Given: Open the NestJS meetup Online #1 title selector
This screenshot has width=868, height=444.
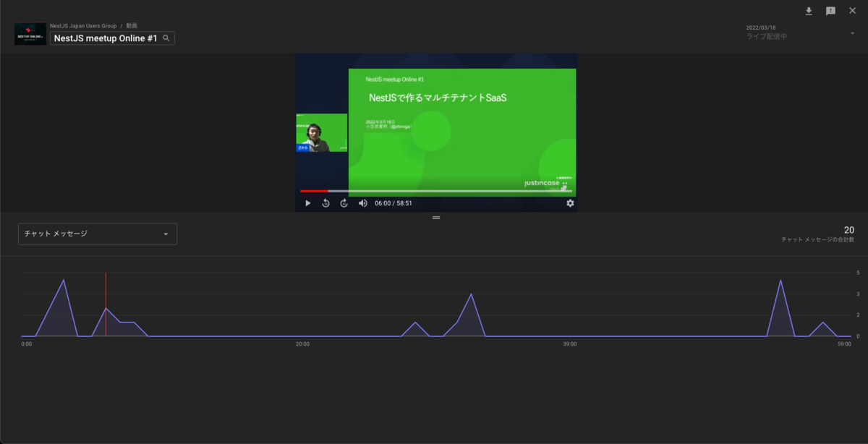Looking at the screenshot, I should click(x=112, y=38).
